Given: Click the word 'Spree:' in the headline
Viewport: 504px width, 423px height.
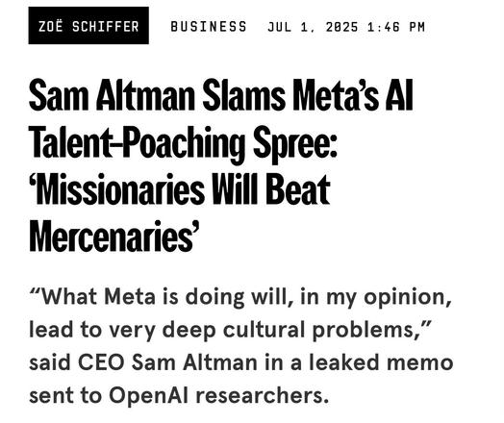Looking at the screenshot, I should click(294, 143).
